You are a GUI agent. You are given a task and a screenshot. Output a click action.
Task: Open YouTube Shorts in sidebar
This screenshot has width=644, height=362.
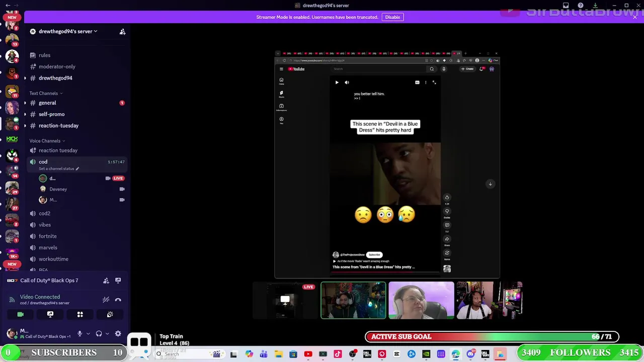pyautogui.click(x=281, y=94)
